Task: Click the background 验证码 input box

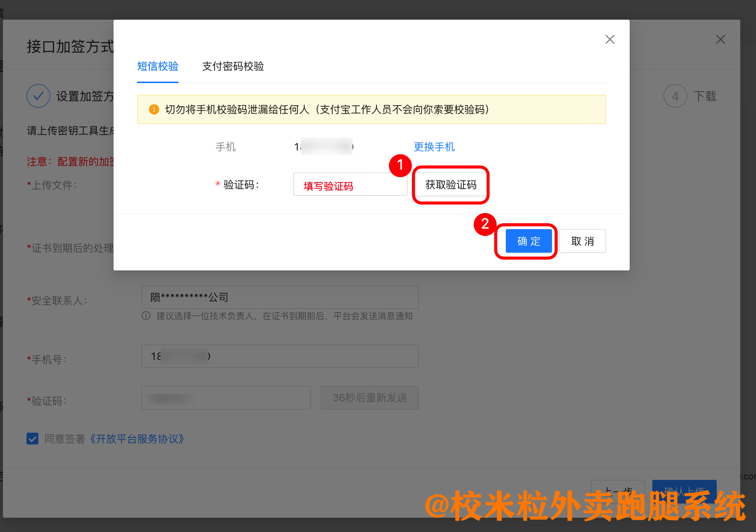Action: pyautogui.click(x=226, y=398)
